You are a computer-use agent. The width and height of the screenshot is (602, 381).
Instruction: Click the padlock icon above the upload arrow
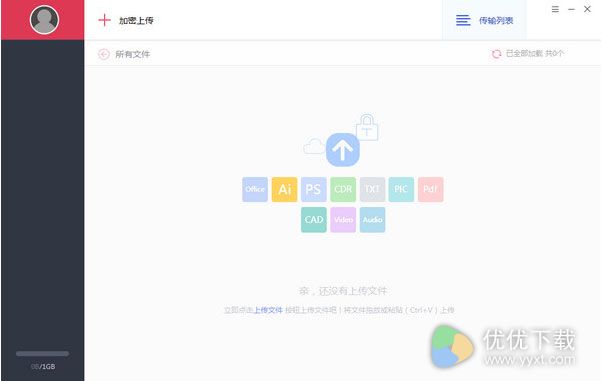point(367,127)
